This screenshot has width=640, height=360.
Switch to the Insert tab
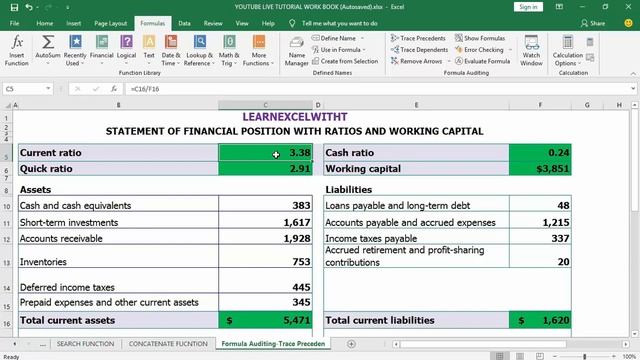(x=73, y=23)
